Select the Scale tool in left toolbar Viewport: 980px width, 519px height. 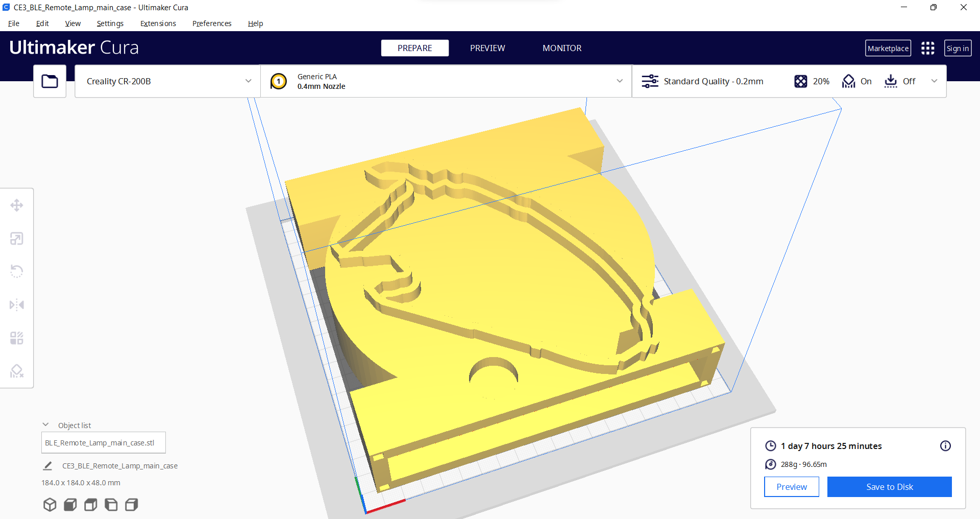pyautogui.click(x=17, y=239)
